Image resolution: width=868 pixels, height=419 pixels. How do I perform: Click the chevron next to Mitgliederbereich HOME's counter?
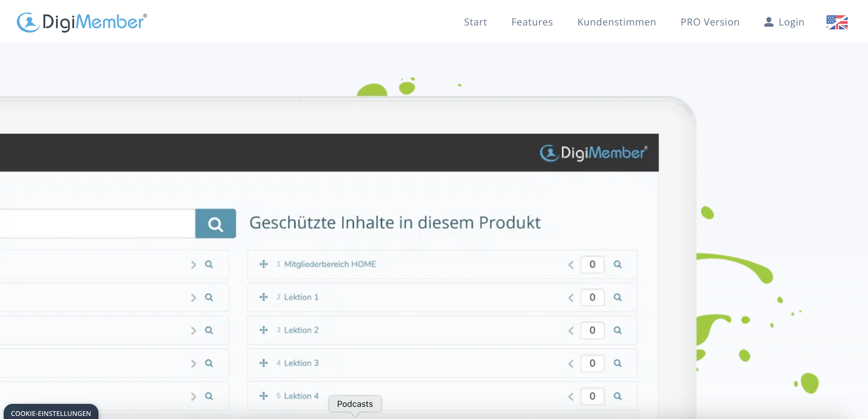[571, 265]
